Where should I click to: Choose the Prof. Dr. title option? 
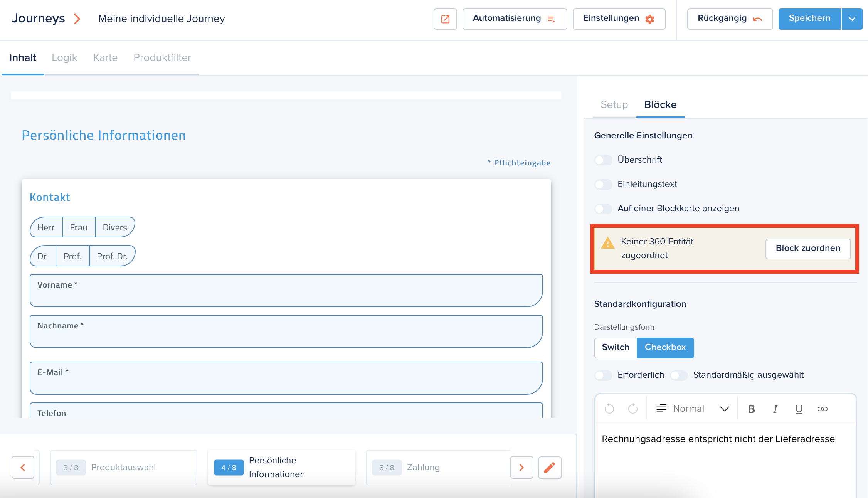112,256
